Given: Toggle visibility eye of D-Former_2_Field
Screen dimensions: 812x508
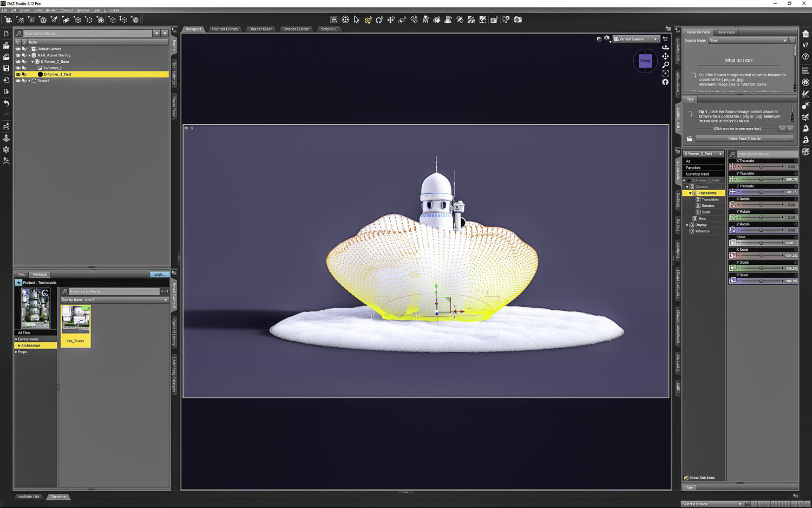Looking at the screenshot, I should pyautogui.click(x=18, y=74).
